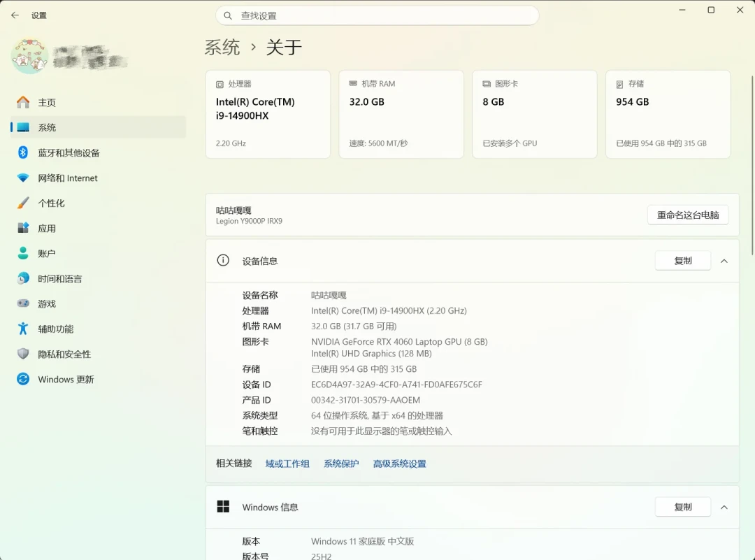The width and height of the screenshot is (755, 560).
Task: Collapse the Windows 信息 section chevron
Action: [724, 507]
